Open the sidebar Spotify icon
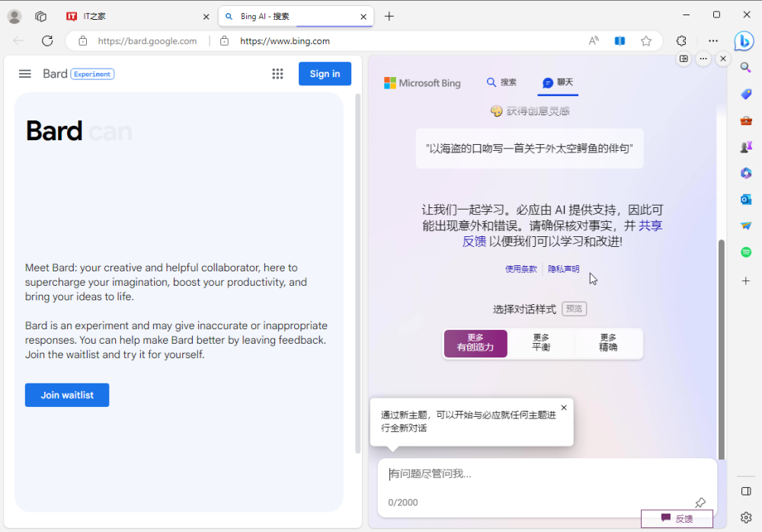This screenshot has height=532, width=762. [745, 252]
